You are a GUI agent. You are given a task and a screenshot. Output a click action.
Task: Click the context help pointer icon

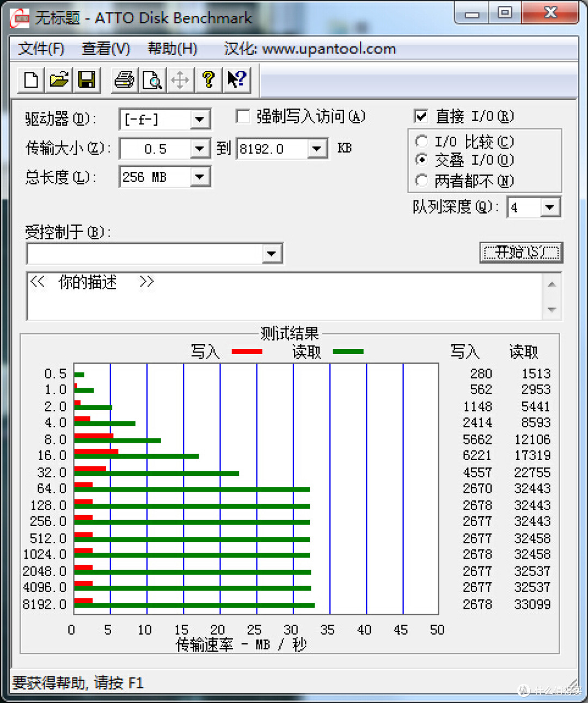[236, 80]
